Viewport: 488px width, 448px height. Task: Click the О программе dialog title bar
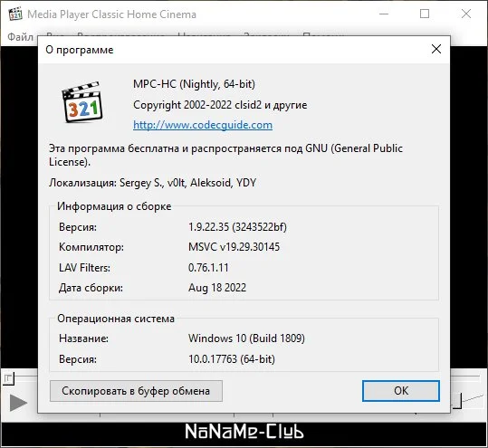tap(236, 50)
